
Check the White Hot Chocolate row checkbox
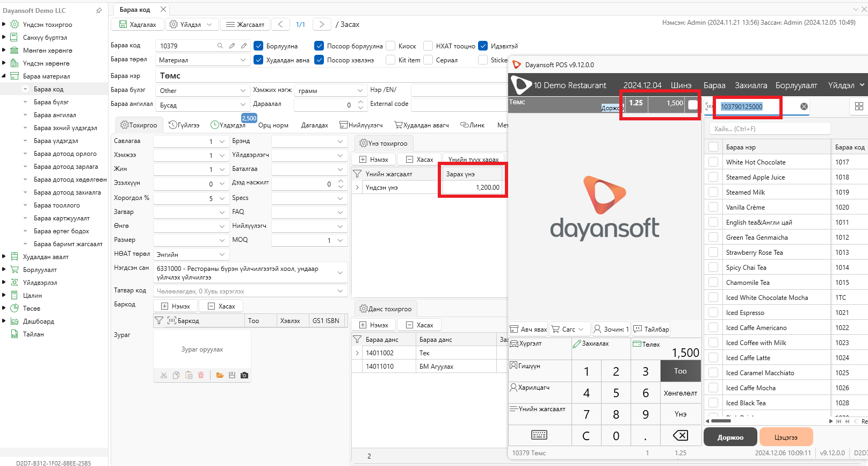[x=713, y=162]
